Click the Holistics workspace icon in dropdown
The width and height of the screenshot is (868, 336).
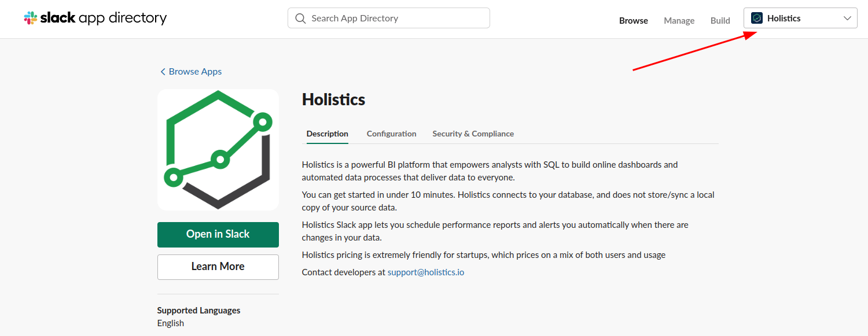click(x=757, y=19)
